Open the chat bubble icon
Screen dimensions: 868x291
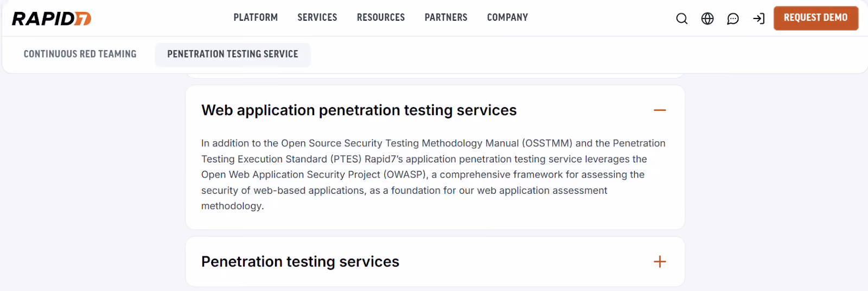tap(733, 19)
